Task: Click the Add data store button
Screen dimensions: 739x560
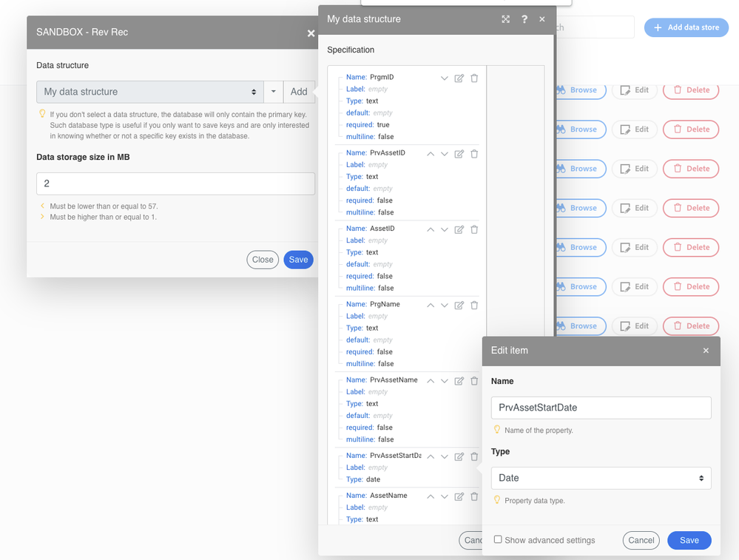Action: [x=686, y=27]
